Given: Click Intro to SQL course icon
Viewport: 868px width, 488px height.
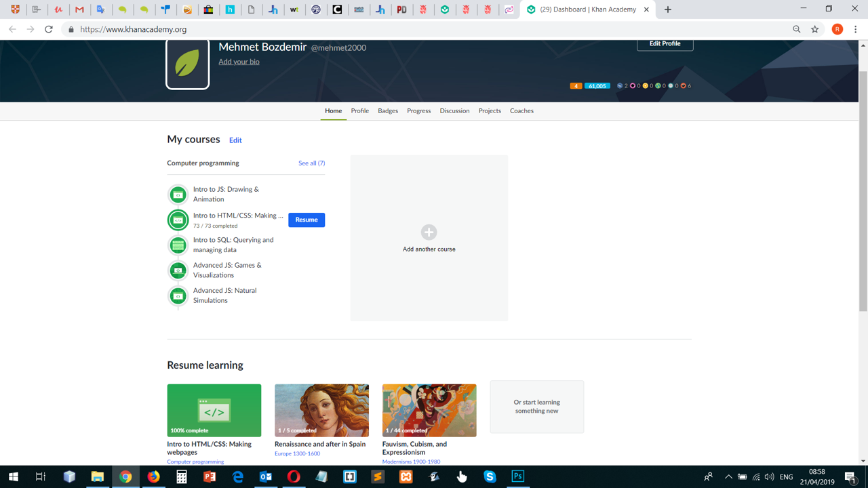Looking at the screenshot, I should [178, 245].
